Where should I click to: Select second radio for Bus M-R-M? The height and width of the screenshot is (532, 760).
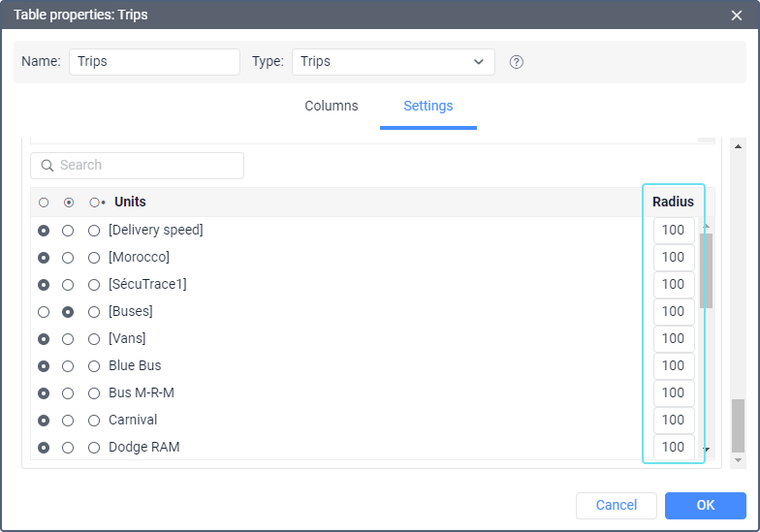[68, 393]
